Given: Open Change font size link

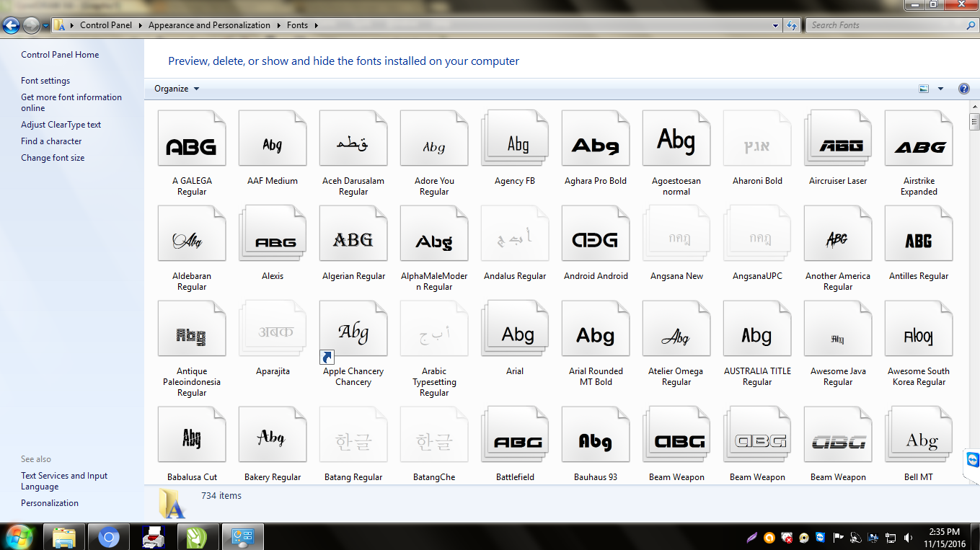Looking at the screenshot, I should pyautogui.click(x=53, y=158).
